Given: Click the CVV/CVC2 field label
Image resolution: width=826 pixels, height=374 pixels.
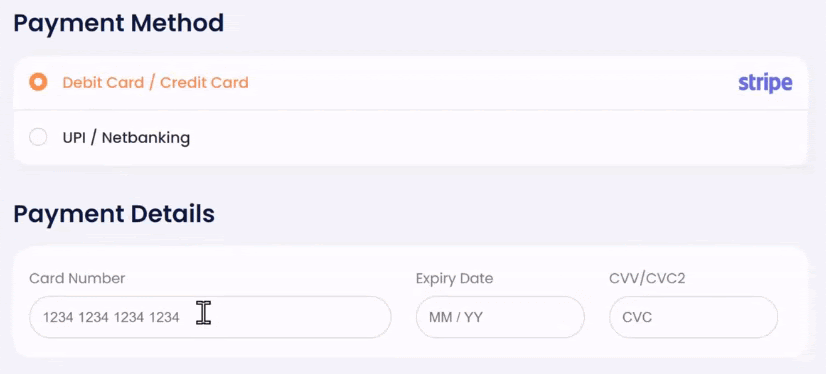Looking at the screenshot, I should (647, 278).
